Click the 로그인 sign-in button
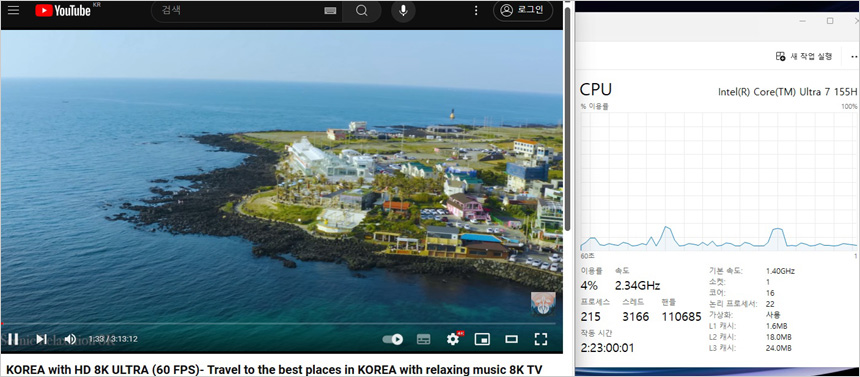This screenshot has width=860, height=377. point(522,10)
